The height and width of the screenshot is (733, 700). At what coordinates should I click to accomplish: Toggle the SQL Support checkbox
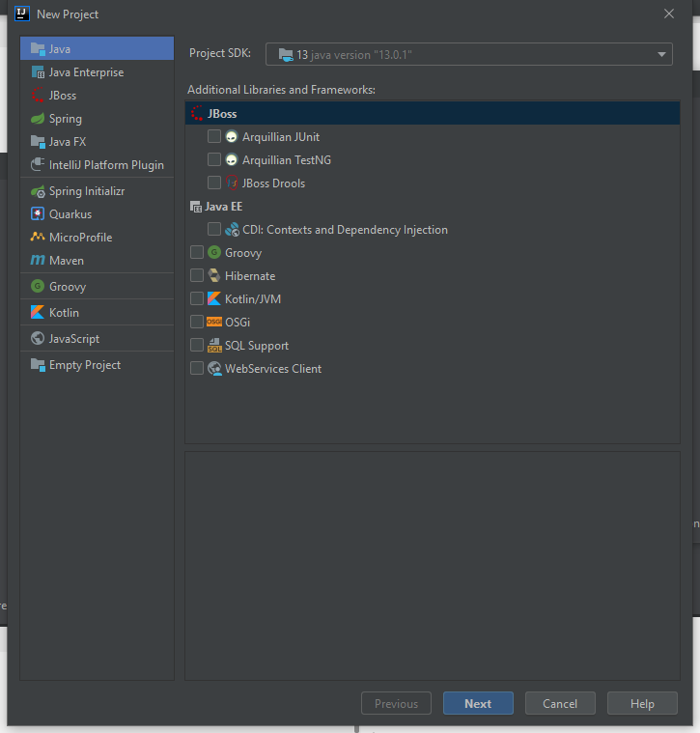pos(197,346)
